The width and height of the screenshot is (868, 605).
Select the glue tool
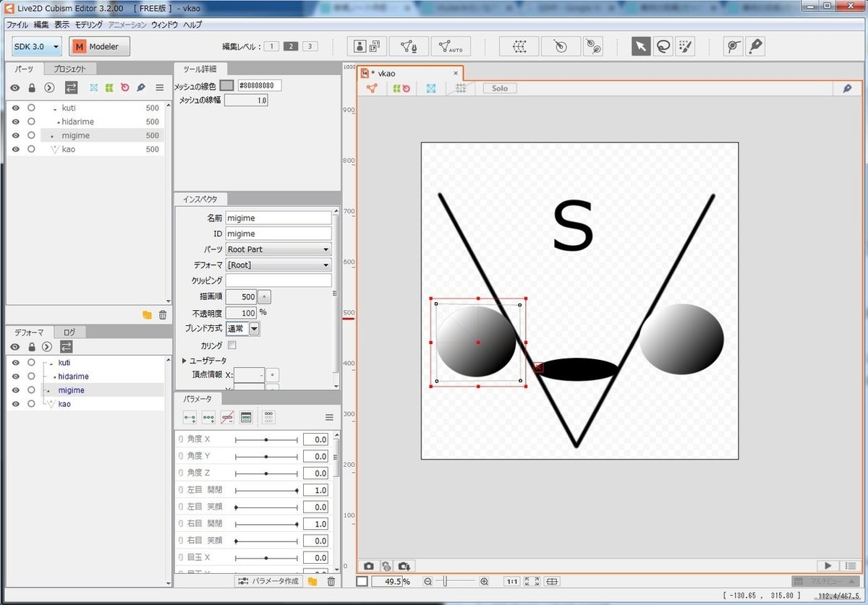(733, 46)
